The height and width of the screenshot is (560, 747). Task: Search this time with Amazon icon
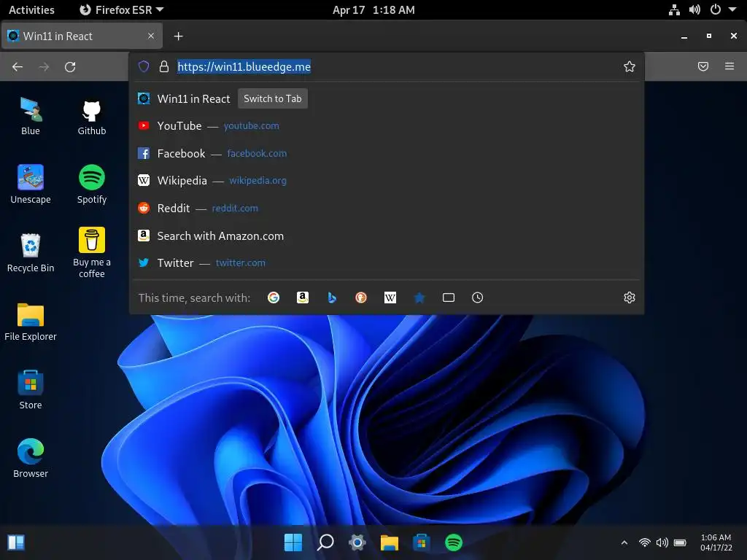303,297
